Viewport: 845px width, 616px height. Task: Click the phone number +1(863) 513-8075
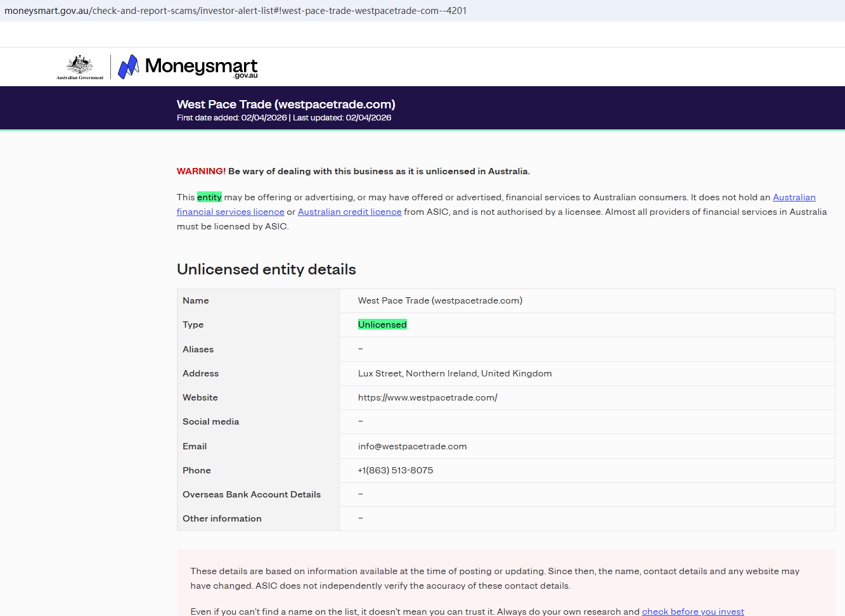[396, 470]
